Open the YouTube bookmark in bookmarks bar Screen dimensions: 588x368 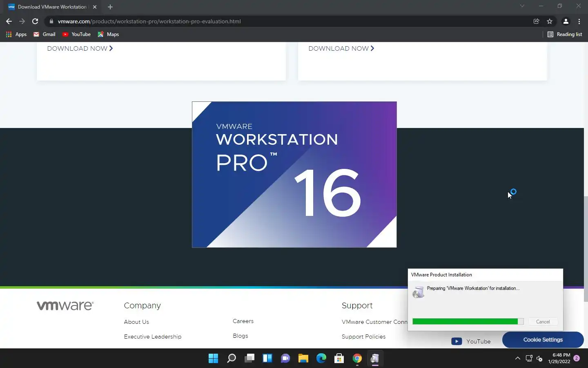point(76,34)
